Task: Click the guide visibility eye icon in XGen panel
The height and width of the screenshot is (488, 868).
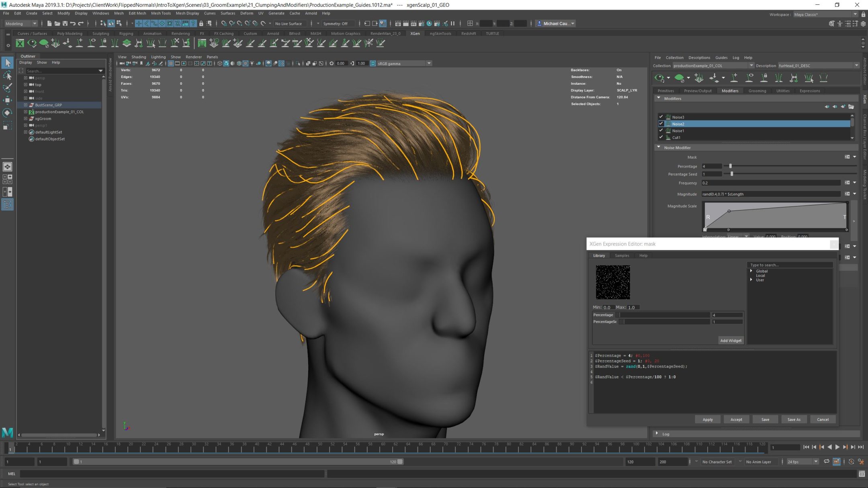Action: click(x=750, y=78)
